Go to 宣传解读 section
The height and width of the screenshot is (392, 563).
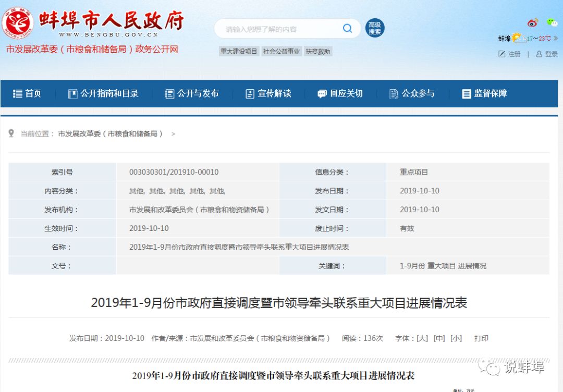coord(268,94)
